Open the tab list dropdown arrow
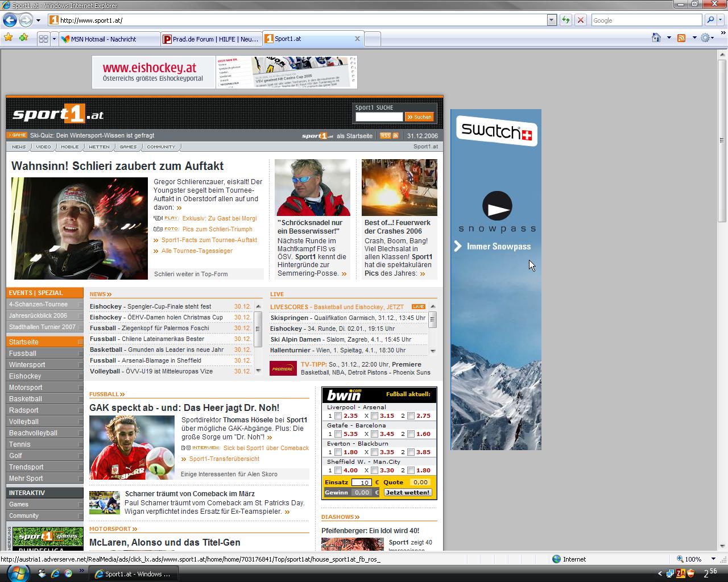Viewport: 728px width, 582px height. [x=54, y=39]
